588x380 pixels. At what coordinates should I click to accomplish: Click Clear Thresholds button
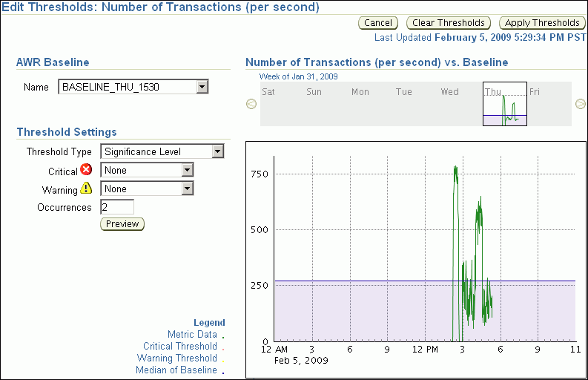[449, 23]
